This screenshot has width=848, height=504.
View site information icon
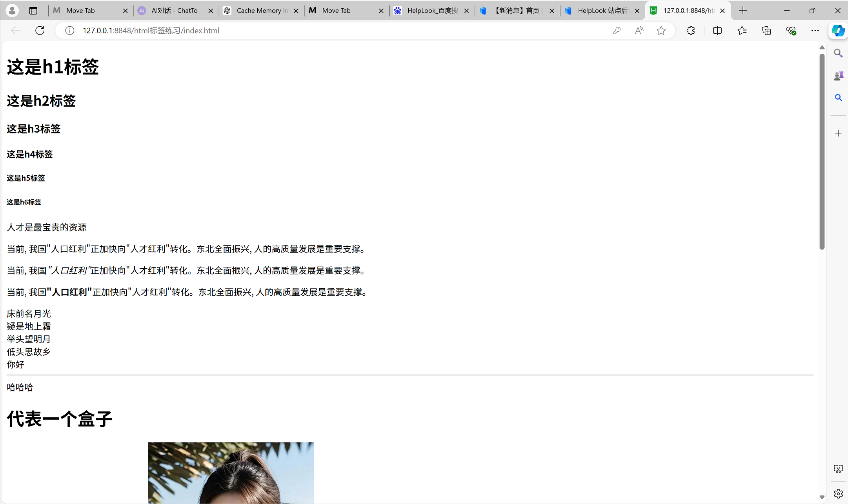coord(70,31)
